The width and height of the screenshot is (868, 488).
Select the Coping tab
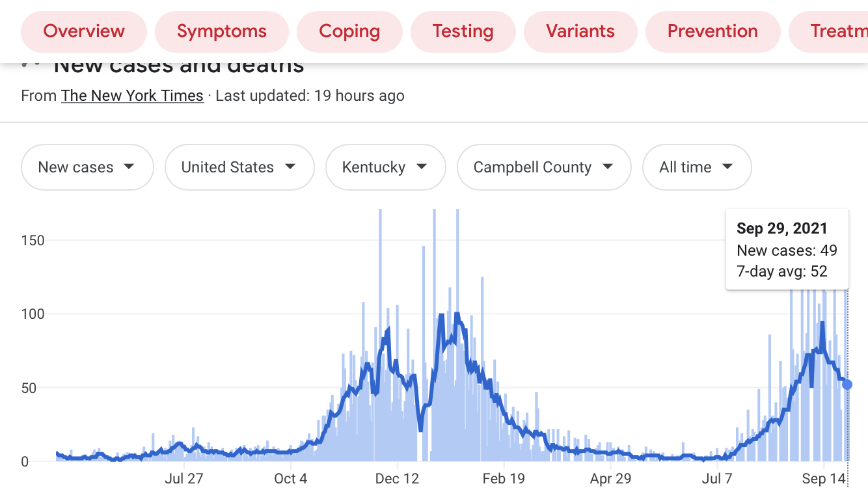tap(349, 31)
